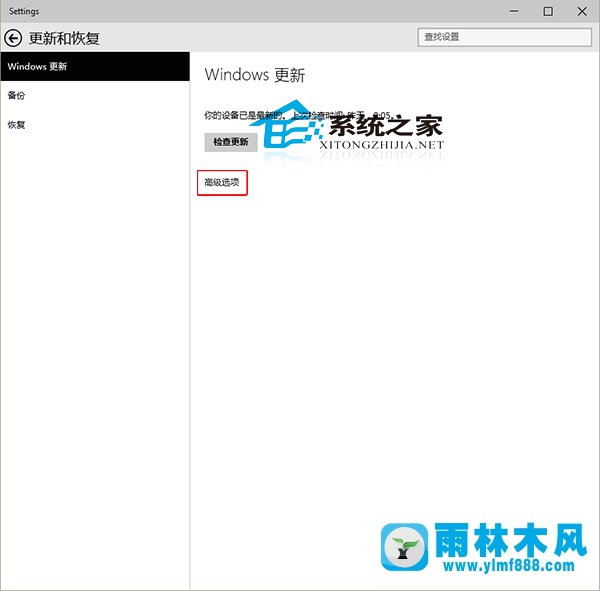This screenshot has height=591, width=600.
Task: Minimize the Settings window
Action: click(514, 11)
